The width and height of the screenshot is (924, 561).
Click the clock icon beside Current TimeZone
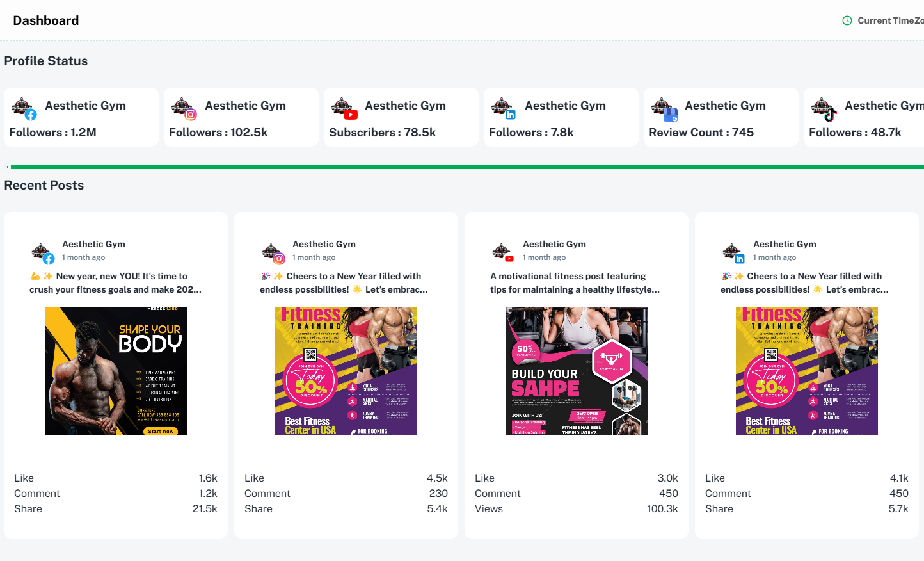click(x=847, y=20)
